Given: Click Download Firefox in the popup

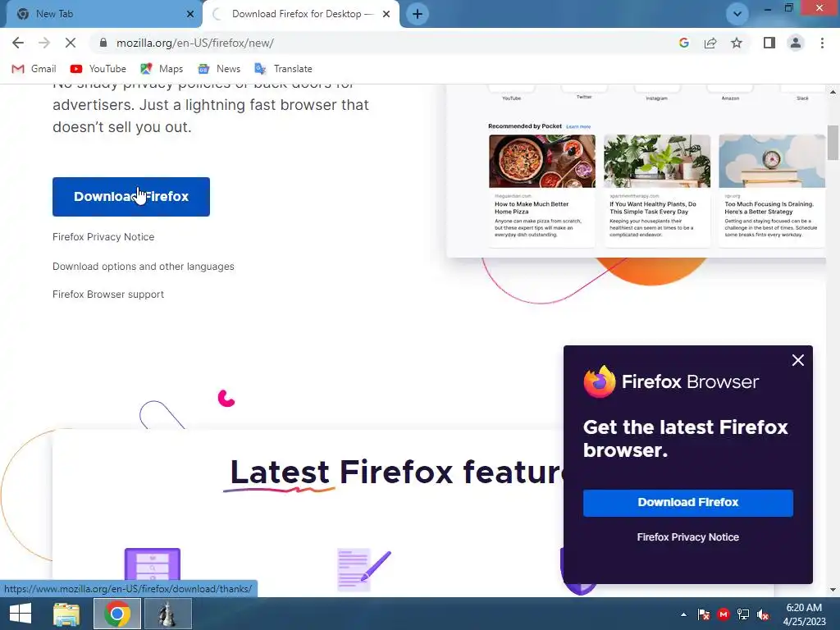Looking at the screenshot, I should [688, 503].
